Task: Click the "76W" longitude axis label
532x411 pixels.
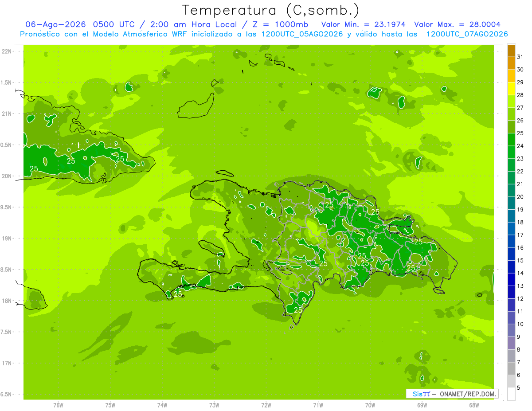Action: coord(58,405)
